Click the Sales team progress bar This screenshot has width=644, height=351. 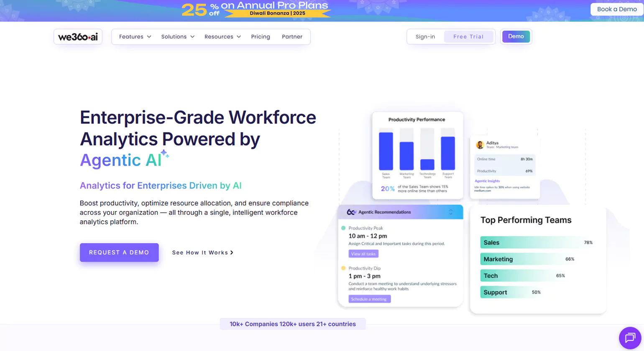pyautogui.click(x=531, y=242)
